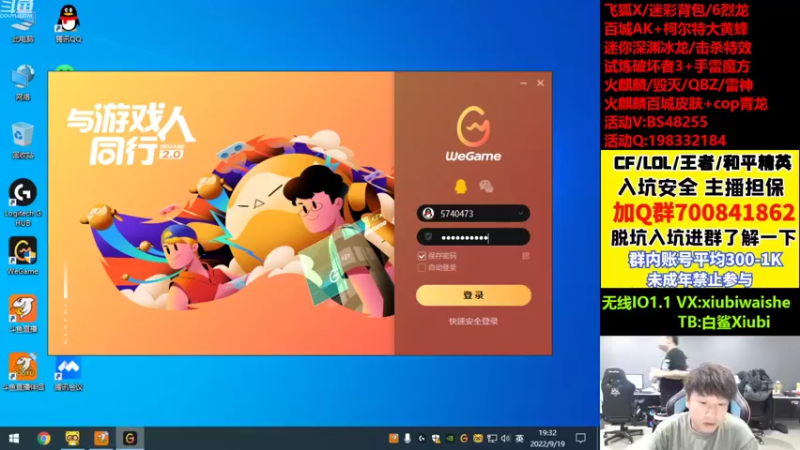The width and height of the screenshot is (800, 450).
Task: Click the yellow owl app taskbar icon
Action: [x=72, y=438]
